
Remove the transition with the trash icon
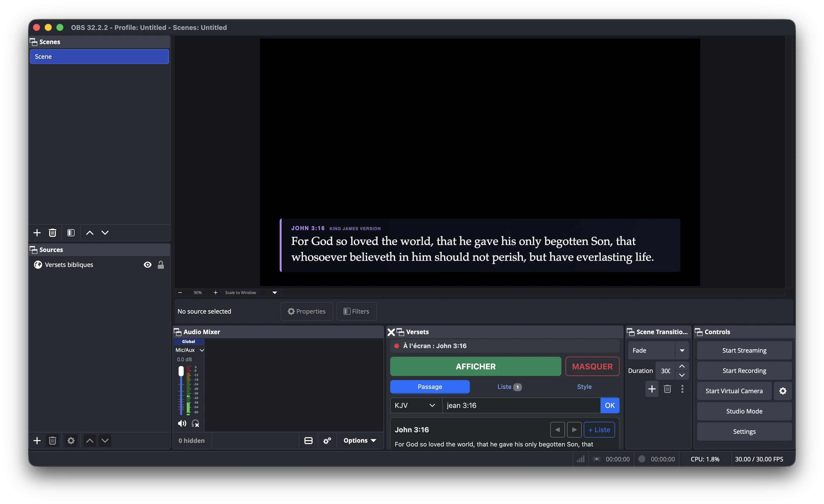pyautogui.click(x=667, y=389)
